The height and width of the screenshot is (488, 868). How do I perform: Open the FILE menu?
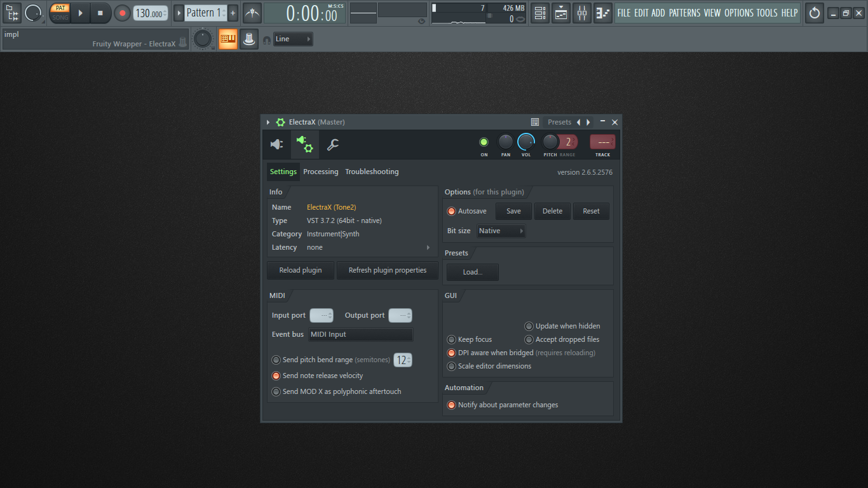[x=624, y=13]
